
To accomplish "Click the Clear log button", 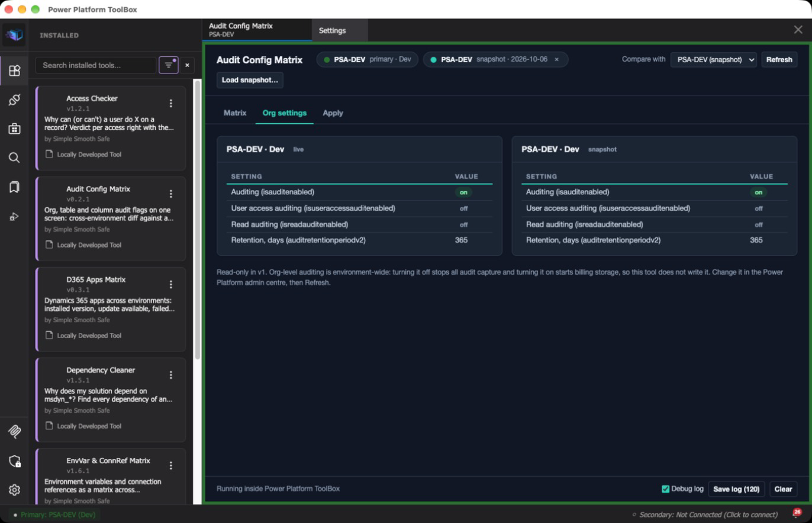I will pyautogui.click(x=783, y=489).
